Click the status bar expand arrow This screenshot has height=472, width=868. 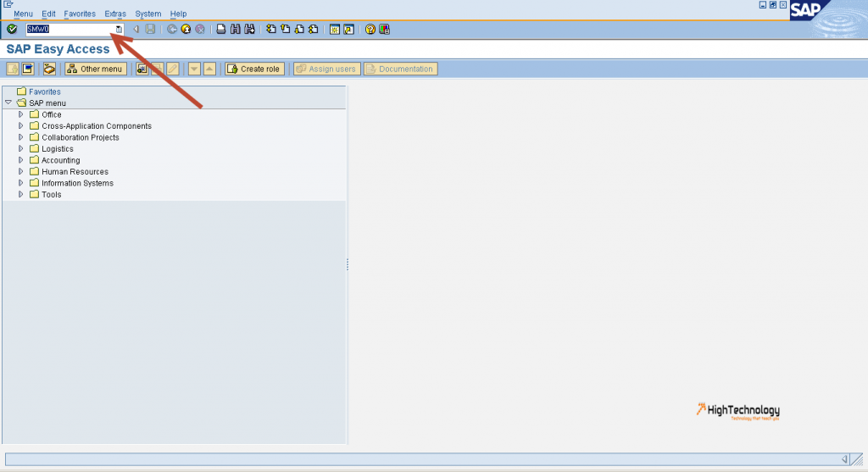(x=844, y=458)
